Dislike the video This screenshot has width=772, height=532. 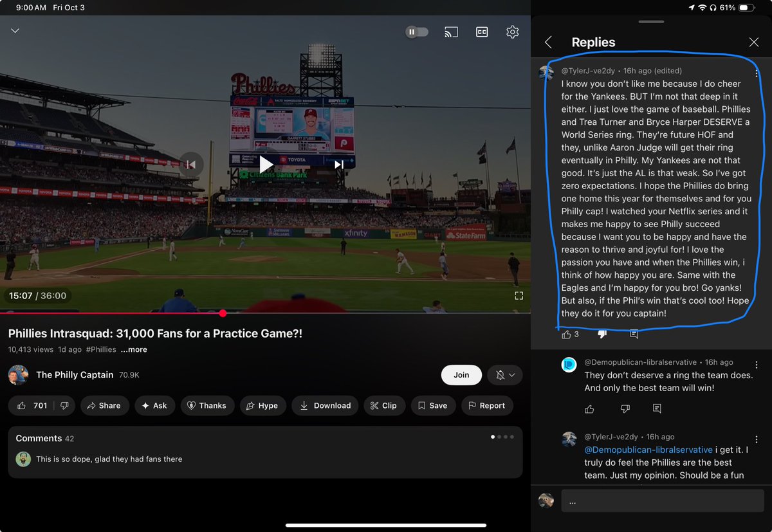[x=65, y=405]
